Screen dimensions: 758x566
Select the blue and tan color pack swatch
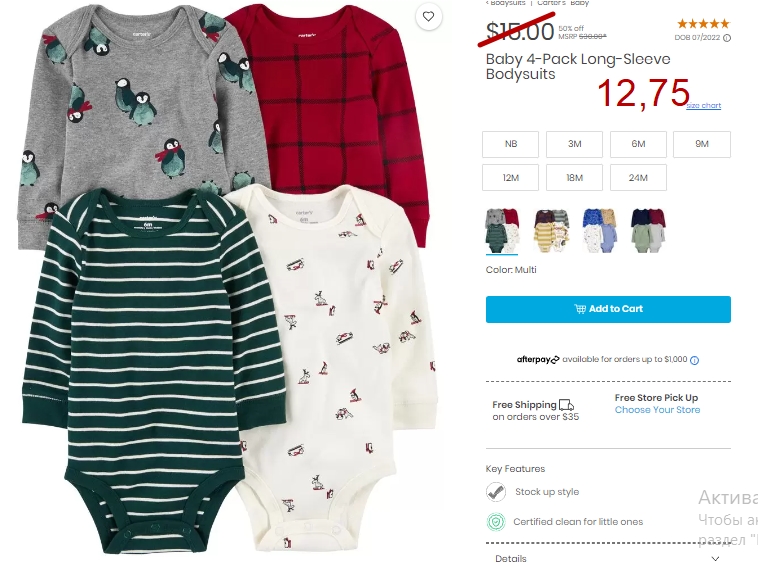pos(599,230)
